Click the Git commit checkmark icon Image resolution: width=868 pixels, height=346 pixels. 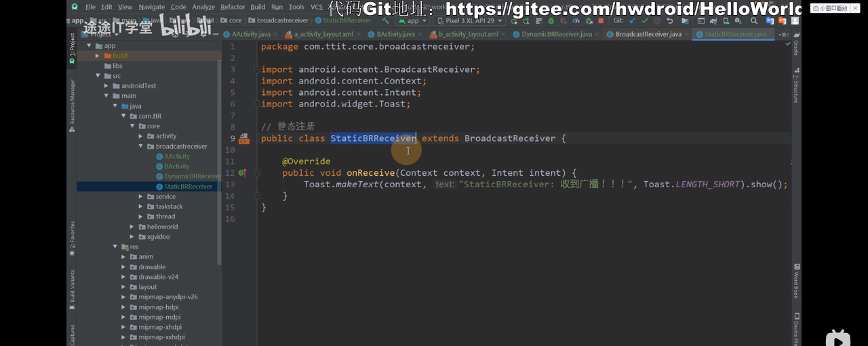pos(644,21)
